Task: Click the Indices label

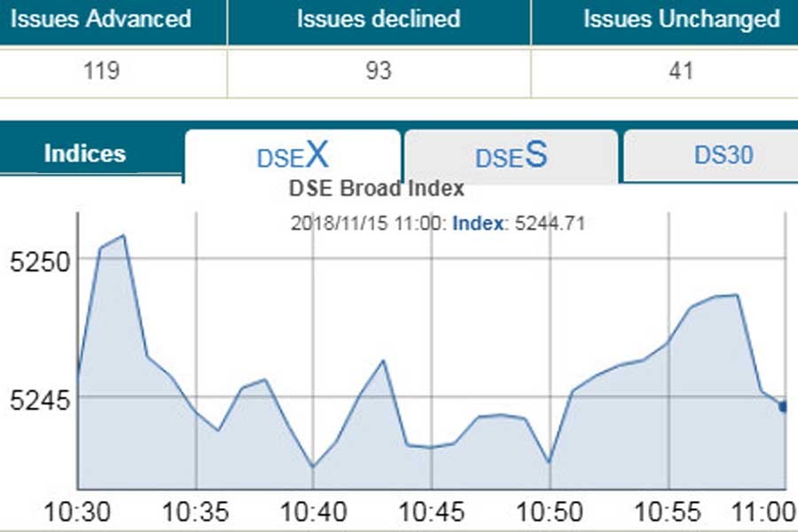Action: pyautogui.click(x=85, y=153)
